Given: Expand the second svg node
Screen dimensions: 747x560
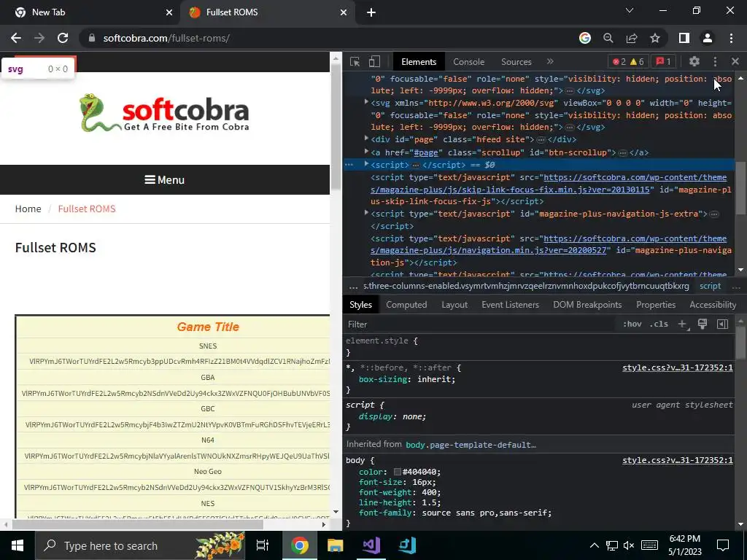Looking at the screenshot, I should [366, 102].
